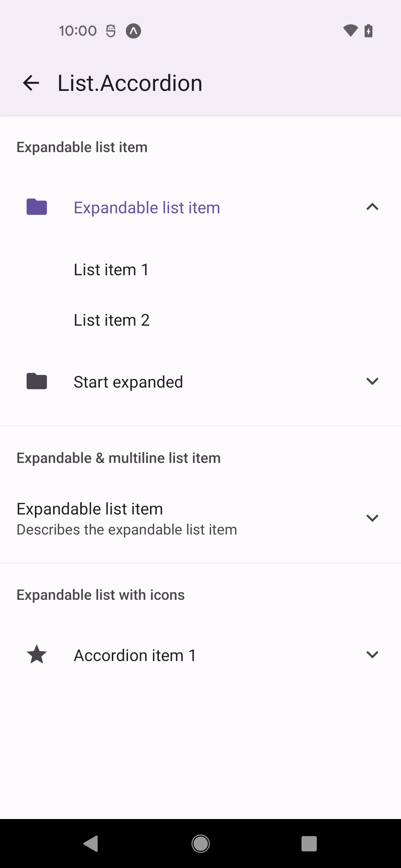Expand the multiline Expandable list item
The height and width of the screenshot is (868, 401).
[x=373, y=518]
